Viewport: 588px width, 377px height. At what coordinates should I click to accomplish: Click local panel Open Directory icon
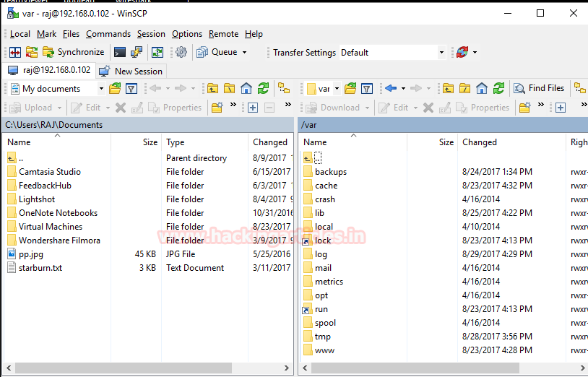click(x=115, y=89)
